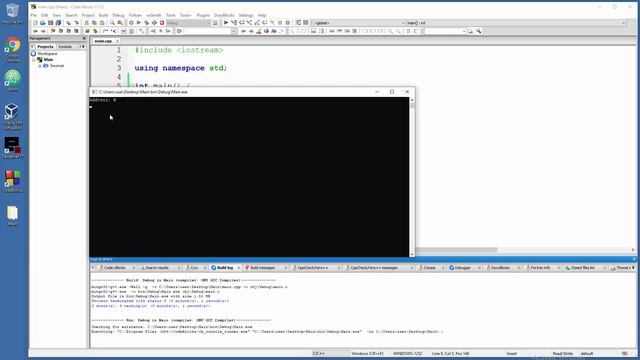
Task: Click the CodeBlocks desktop shortcut
Action: (x=13, y=182)
